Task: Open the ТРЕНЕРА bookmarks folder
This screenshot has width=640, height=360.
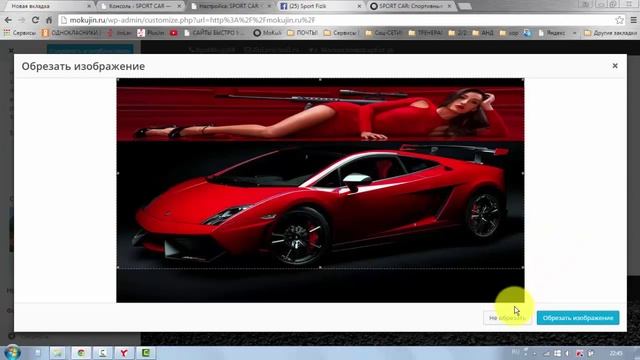Action: click(x=425, y=33)
